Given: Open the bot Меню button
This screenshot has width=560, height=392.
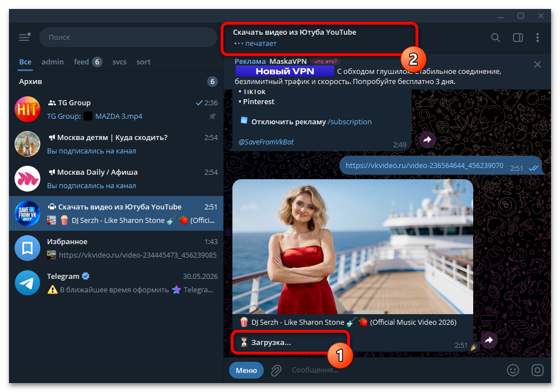Looking at the screenshot, I should (246, 370).
